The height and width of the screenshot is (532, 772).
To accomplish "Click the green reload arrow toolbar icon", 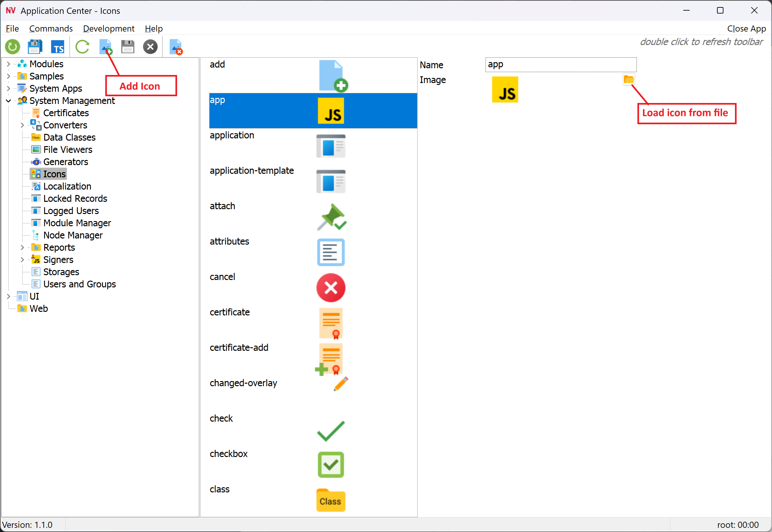I will (x=82, y=47).
